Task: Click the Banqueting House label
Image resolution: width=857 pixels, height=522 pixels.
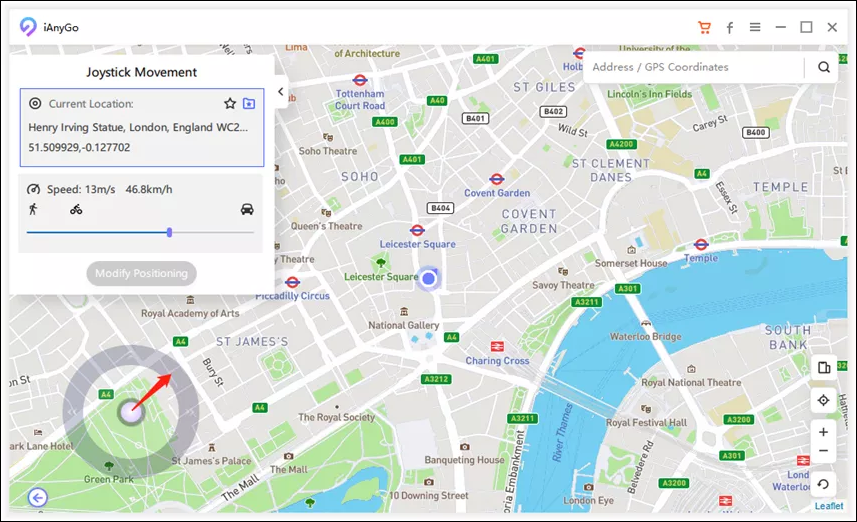Action: [x=465, y=460]
